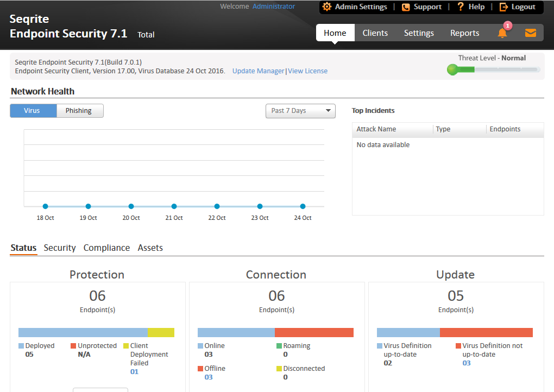Image resolution: width=554 pixels, height=392 pixels.
Task: Switch to the Compliance dashboard tab
Action: pyautogui.click(x=106, y=248)
